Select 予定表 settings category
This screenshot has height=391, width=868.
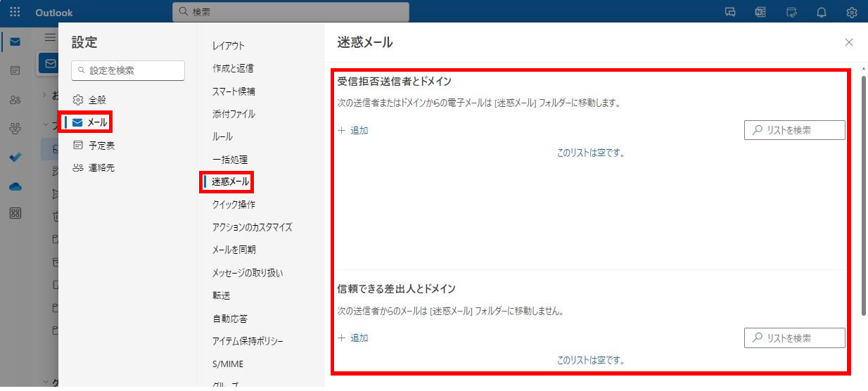click(94, 146)
